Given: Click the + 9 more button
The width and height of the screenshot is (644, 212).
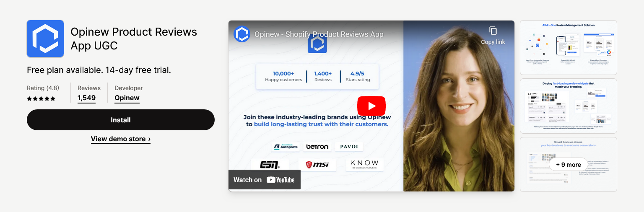Looking at the screenshot, I should coord(568,165).
